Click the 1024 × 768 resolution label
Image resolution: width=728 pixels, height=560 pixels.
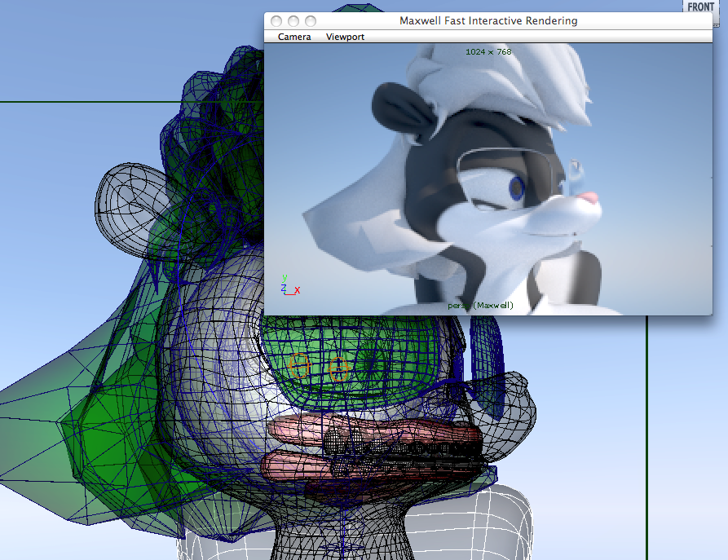click(488, 52)
